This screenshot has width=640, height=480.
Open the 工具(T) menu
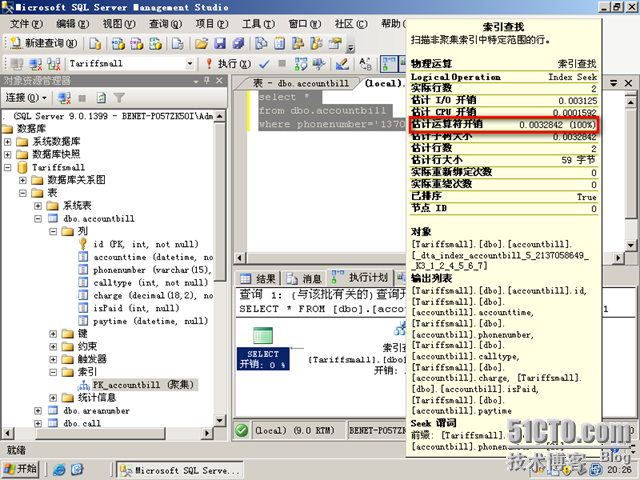[x=258, y=24]
